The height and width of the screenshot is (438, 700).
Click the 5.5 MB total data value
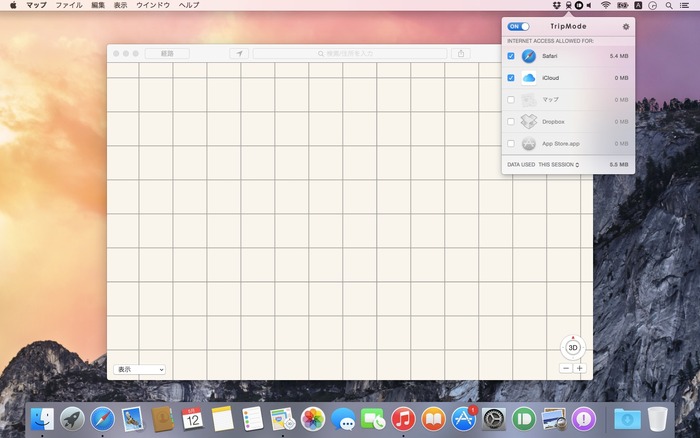click(619, 165)
